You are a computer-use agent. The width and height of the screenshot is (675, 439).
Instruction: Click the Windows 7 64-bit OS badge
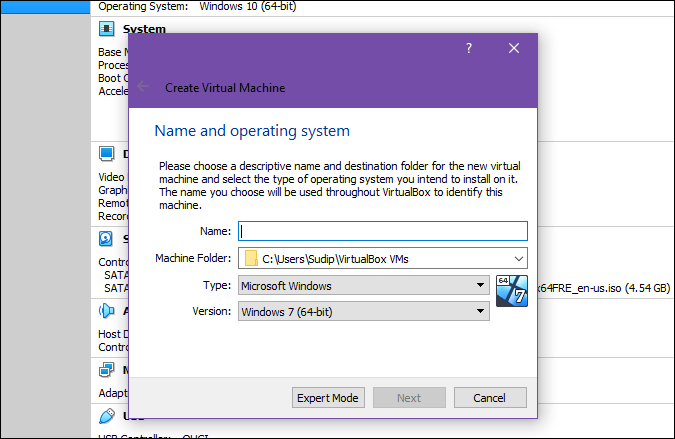pos(511,292)
